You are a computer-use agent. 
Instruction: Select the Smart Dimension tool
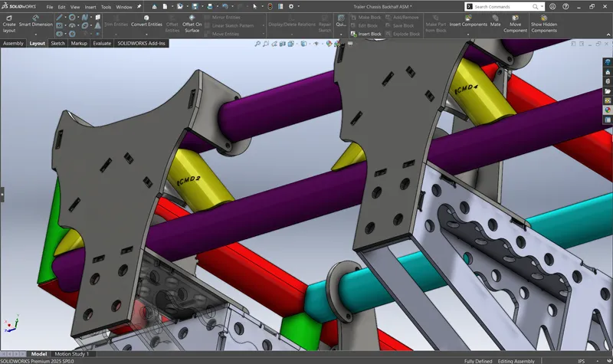(x=35, y=21)
